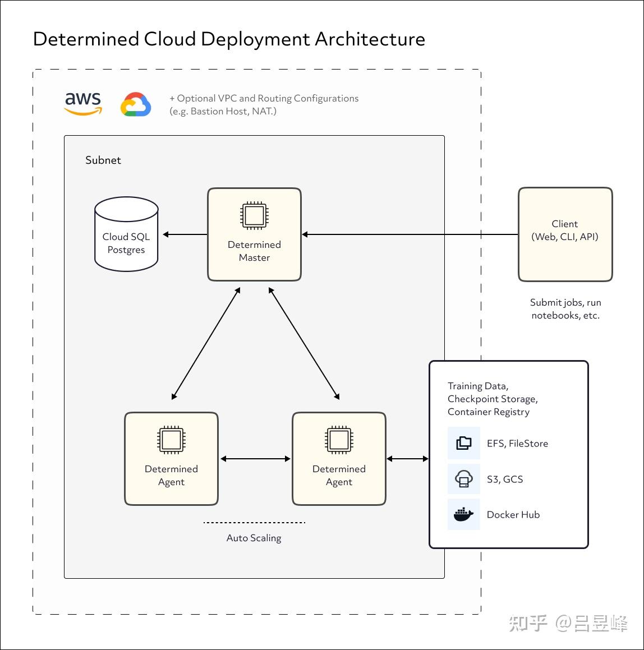Click the Google Cloud logo
Screen dimensions: 644x650
pos(136,104)
